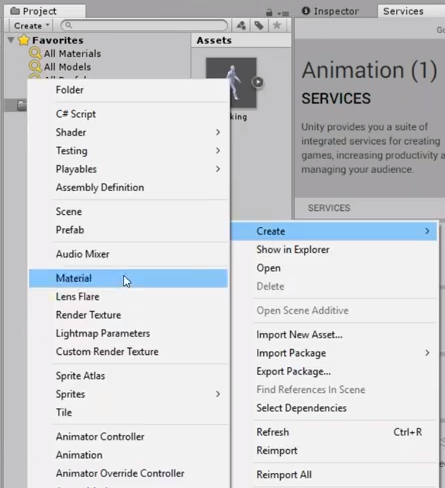Select Audio Mixer menu entry

point(129,254)
